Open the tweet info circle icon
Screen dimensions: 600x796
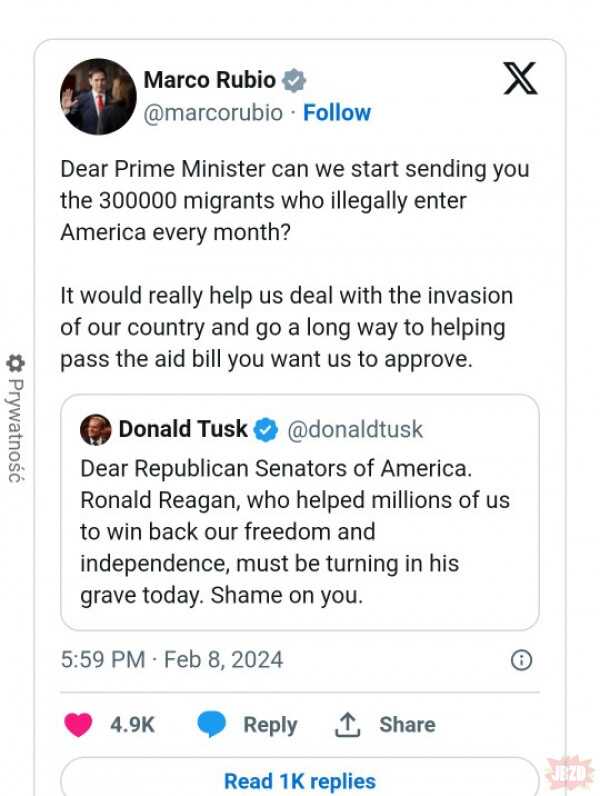521,660
